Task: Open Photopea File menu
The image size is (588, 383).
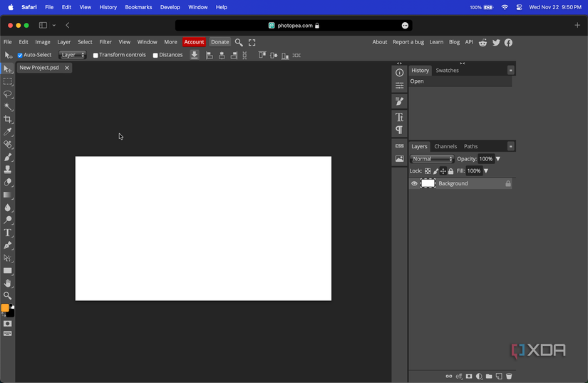Action: [x=8, y=42]
